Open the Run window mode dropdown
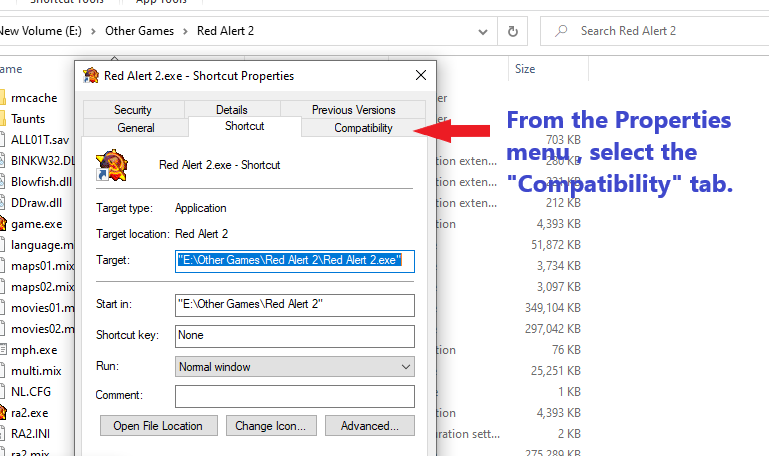 (295, 367)
